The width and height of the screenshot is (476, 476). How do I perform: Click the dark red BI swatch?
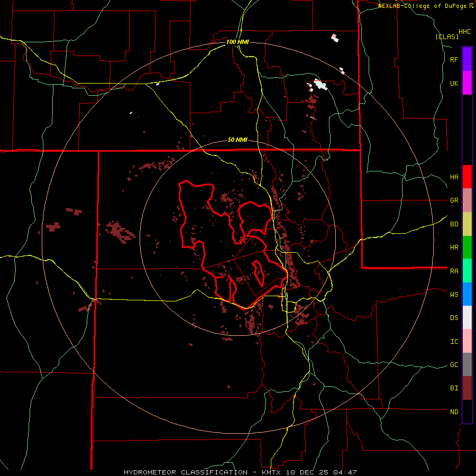coord(467,388)
